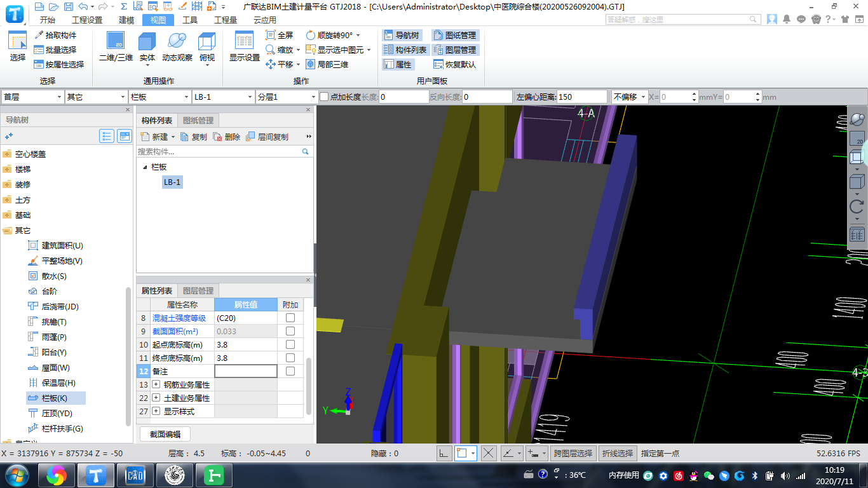The height and width of the screenshot is (488, 868).
Task: Tick the checkbox before 点加长度
Action: tap(324, 97)
